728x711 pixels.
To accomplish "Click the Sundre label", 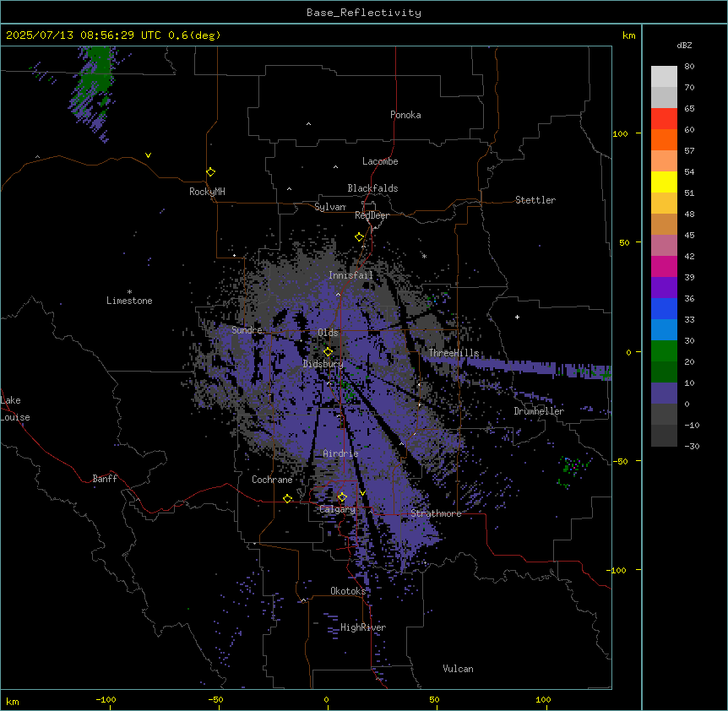I will (247, 330).
